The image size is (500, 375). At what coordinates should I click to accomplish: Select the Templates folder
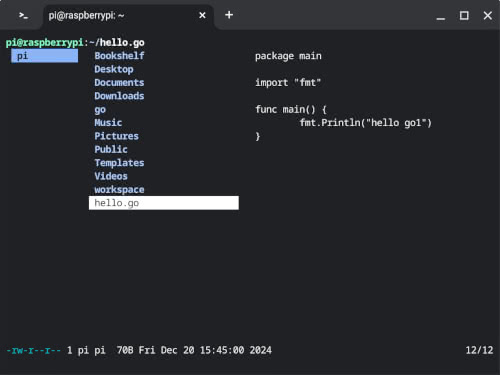[x=119, y=163]
